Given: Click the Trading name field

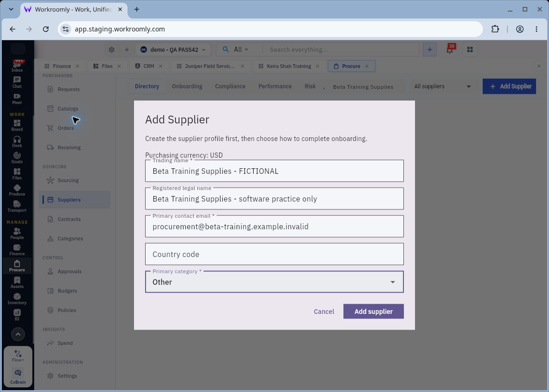Looking at the screenshot, I should pyautogui.click(x=274, y=171).
